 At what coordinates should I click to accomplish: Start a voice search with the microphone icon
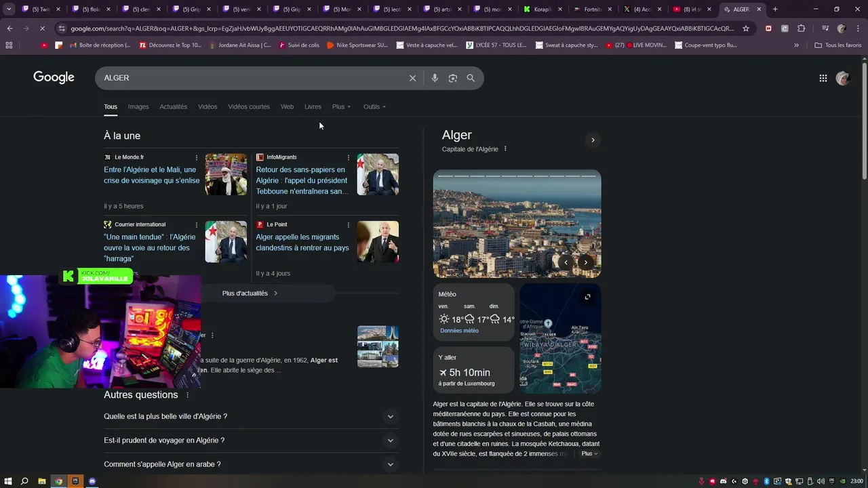point(435,78)
